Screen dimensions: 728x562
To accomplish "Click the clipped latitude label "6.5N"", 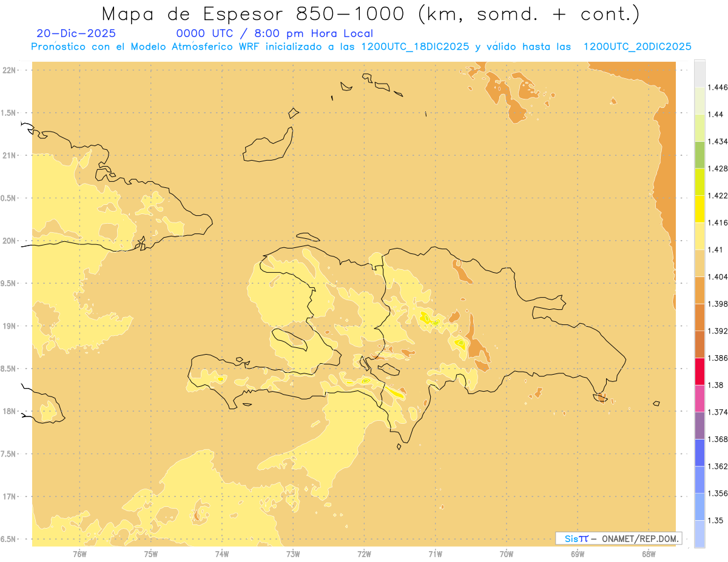I will click(8, 540).
